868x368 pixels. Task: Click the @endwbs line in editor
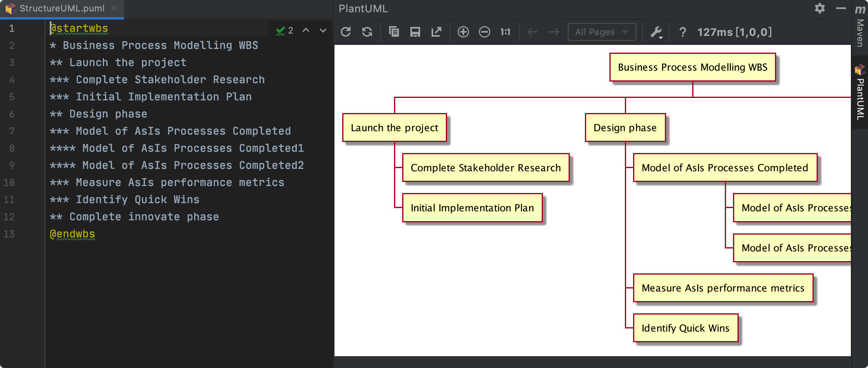coord(72,234)
